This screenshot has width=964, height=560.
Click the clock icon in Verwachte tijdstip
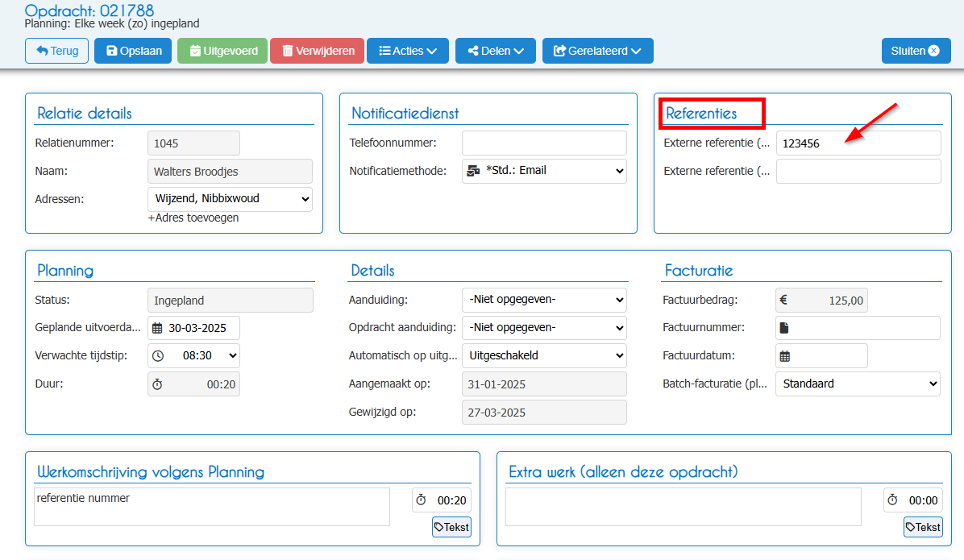pyautogui.click(x=158, y=356)
